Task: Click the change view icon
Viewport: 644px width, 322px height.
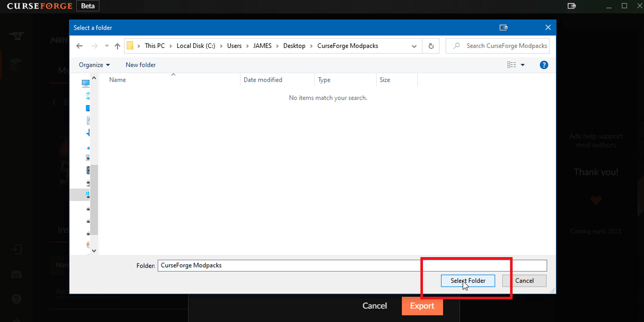Action: point(511,65)
